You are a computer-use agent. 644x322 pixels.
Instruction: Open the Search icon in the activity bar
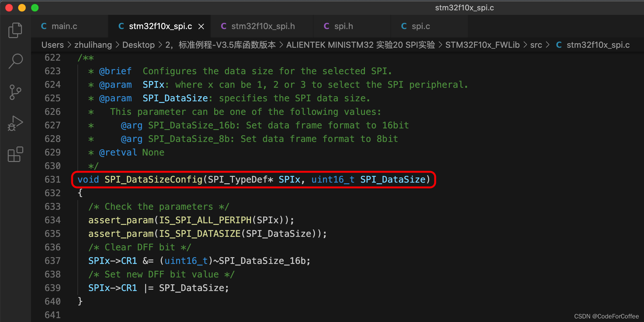point(15,61)
